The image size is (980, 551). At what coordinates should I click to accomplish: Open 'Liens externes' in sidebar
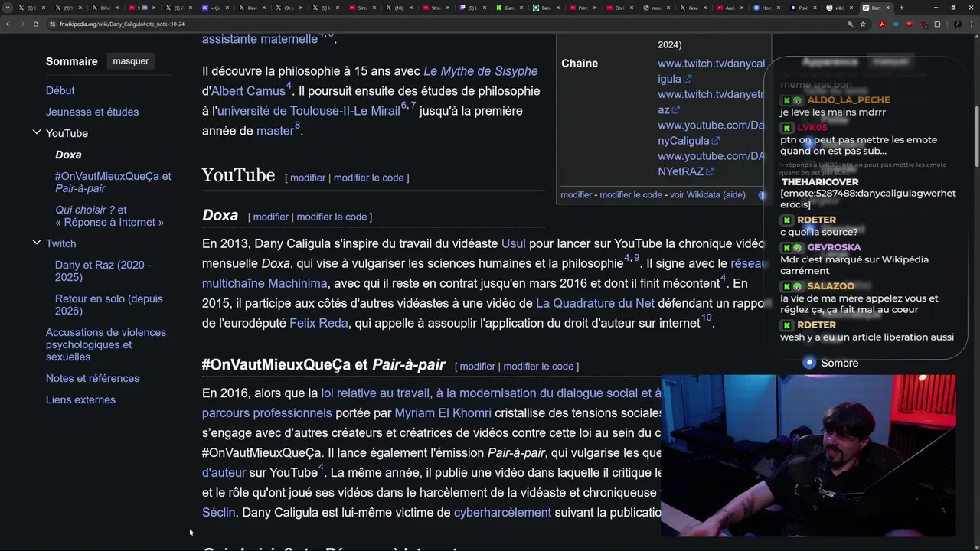click(x=80, y=399)
